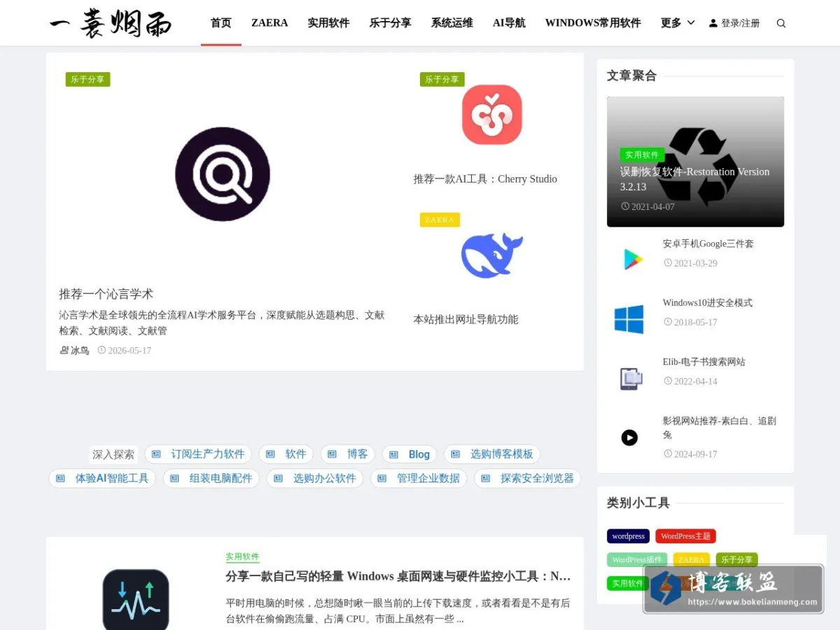Select the WordPress主题 red tag
Image resolution: width=840 pixels, height=630 pixels.
(x=685, y=536)
